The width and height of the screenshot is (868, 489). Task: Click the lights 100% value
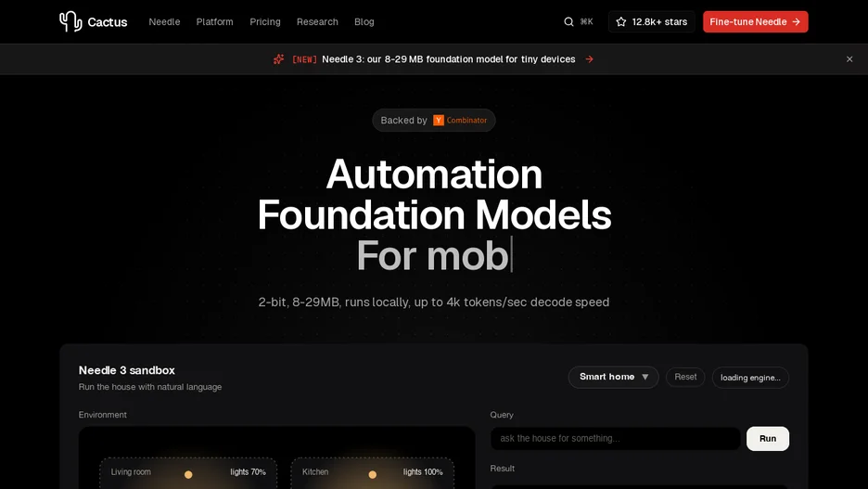[x=423, y=471]
